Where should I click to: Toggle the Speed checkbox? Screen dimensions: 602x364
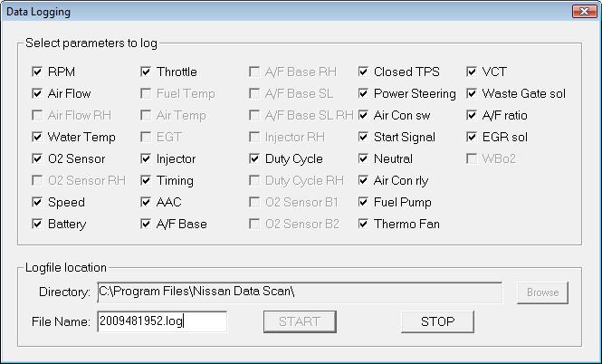click(37, 202)
